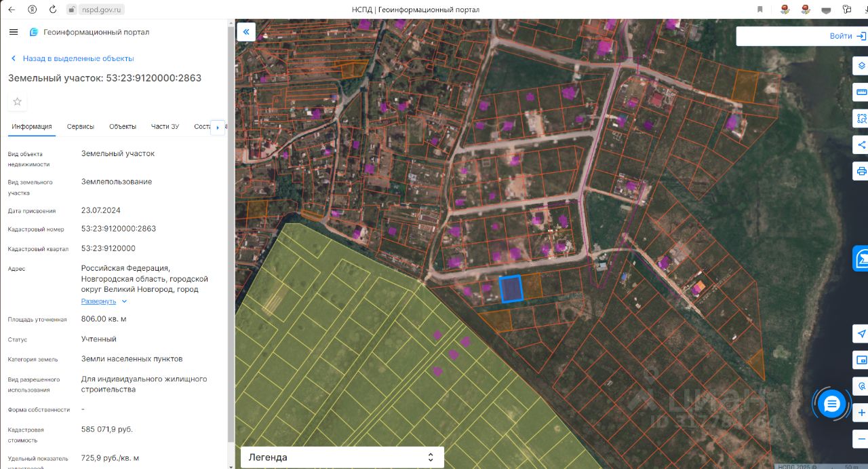The image size is (868, 469).
Task: Print the current map
Action: (861, 170)
